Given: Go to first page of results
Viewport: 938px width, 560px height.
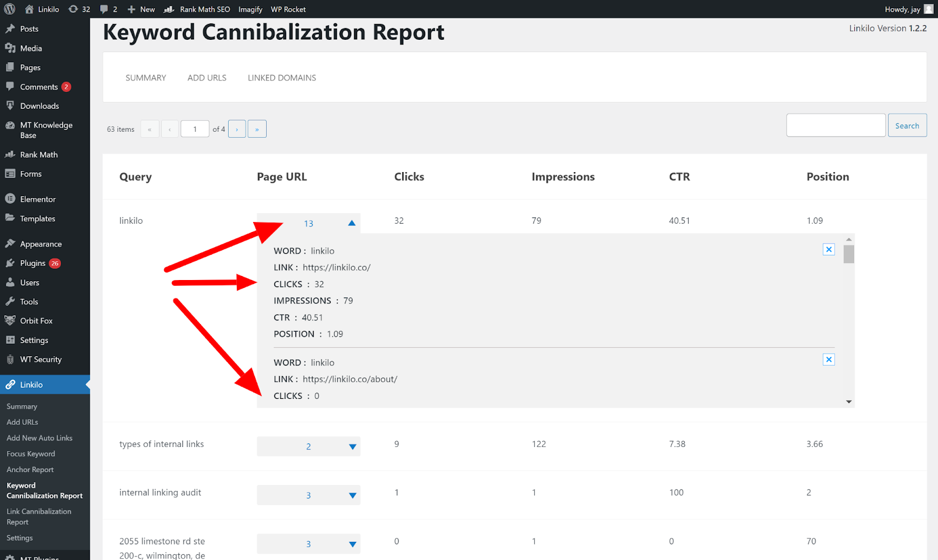Looking at the screenshot, I should (x=150, y=129).
